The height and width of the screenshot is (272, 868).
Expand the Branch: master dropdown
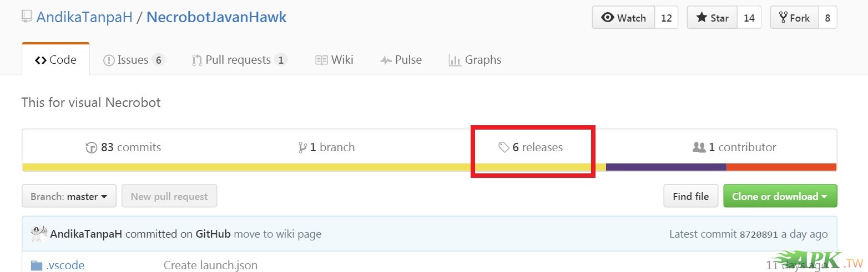coord(69,196)
